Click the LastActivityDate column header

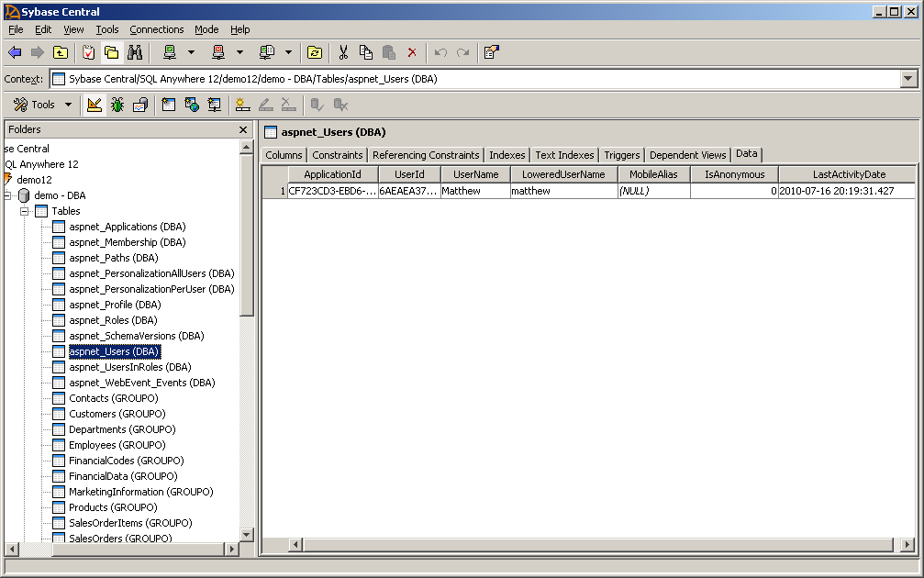848,174
